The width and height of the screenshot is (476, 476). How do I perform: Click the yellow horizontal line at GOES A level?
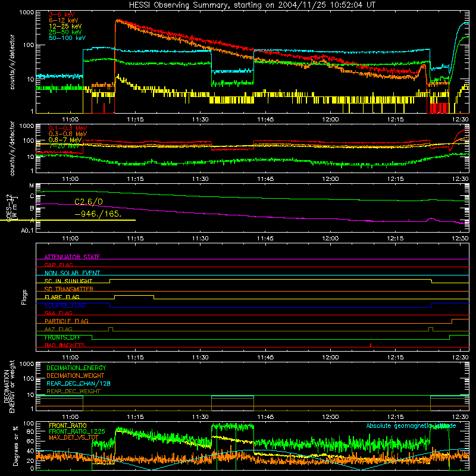point(68,220)
